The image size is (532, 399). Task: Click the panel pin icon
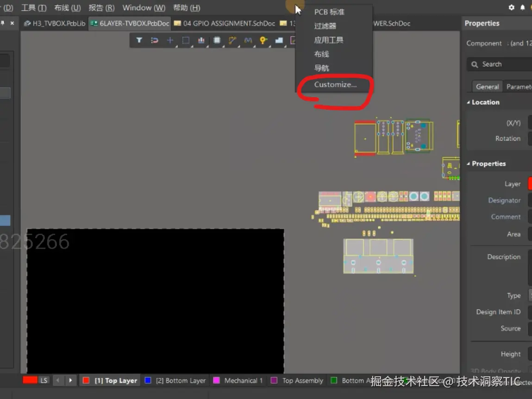coord(3,23)
